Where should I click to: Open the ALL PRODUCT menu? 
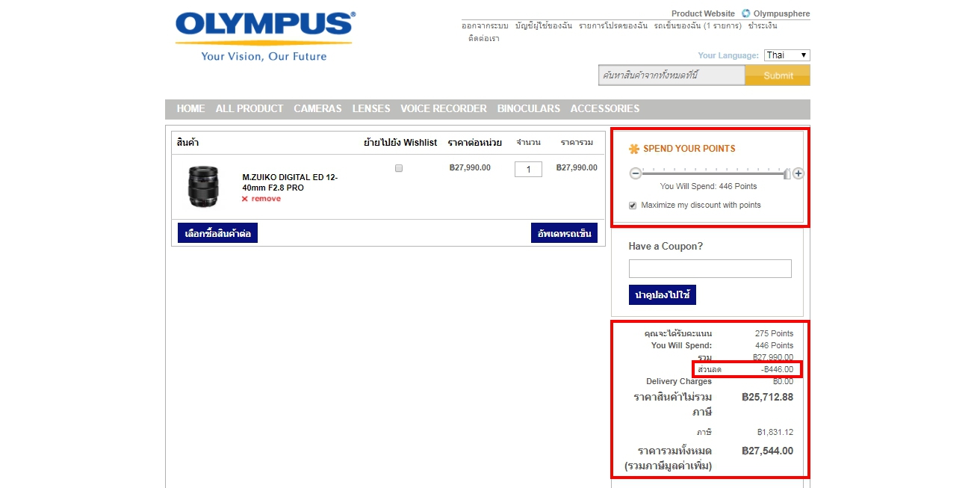tap(249, 108)
